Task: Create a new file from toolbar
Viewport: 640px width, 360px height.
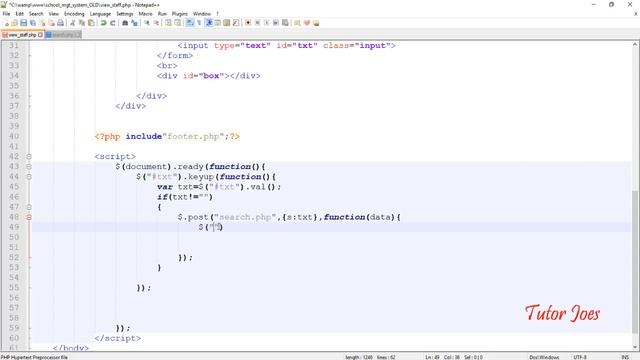Action: coord(6,23)
